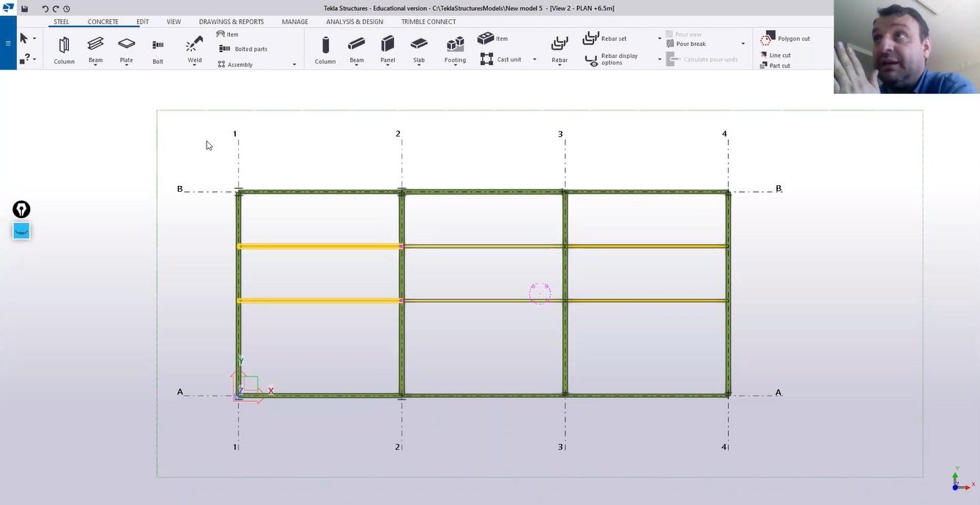
Task: Create a steel Column
Action: coord(64,50)
